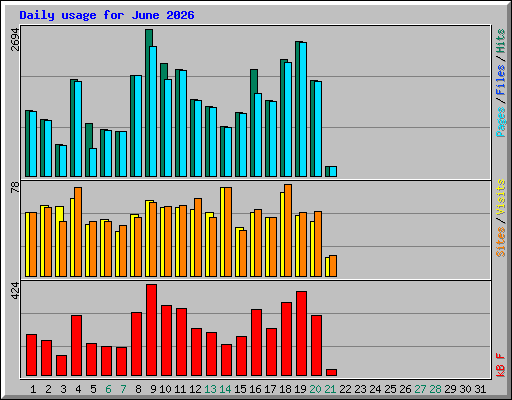The image size is (512, 400).
Task: Click the 'Files' legend label
Action: (500, 80)
